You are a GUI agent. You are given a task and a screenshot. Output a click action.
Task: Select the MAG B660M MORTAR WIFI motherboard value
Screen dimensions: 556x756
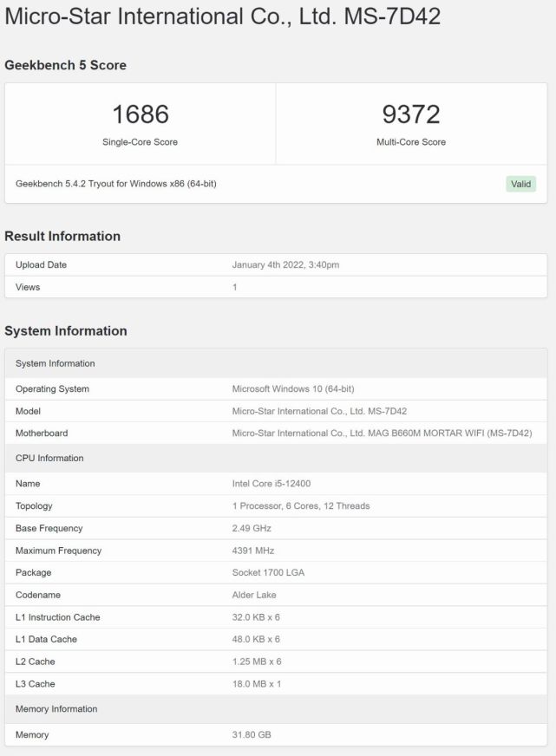pos(382,433)
